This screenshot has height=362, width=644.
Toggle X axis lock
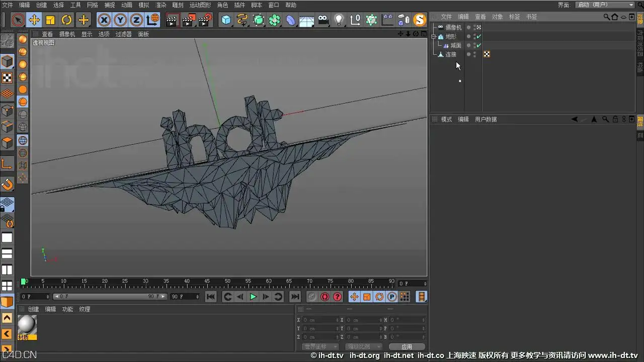(x=104, y=20)
